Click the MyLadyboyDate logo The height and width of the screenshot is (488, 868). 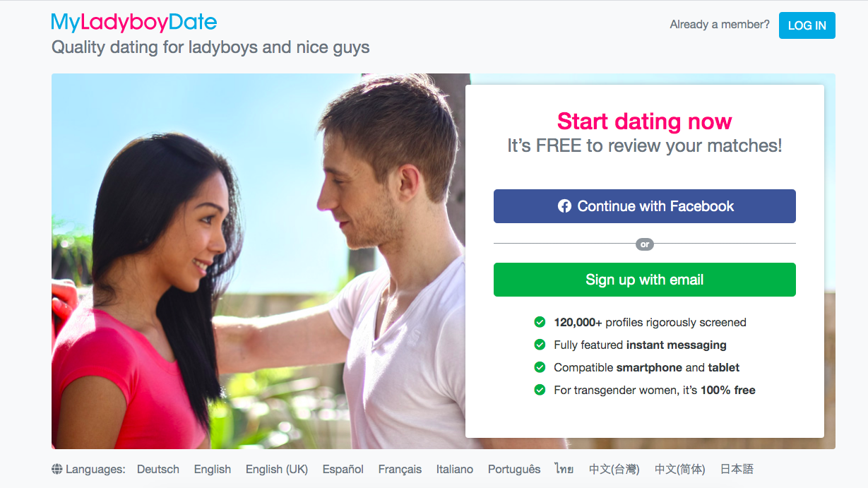pos(134,23)
